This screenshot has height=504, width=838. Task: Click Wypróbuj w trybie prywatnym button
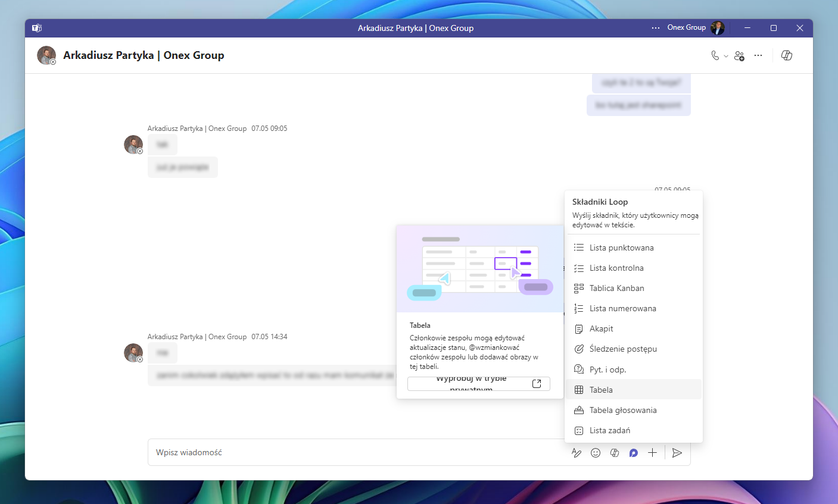point(479,384)
